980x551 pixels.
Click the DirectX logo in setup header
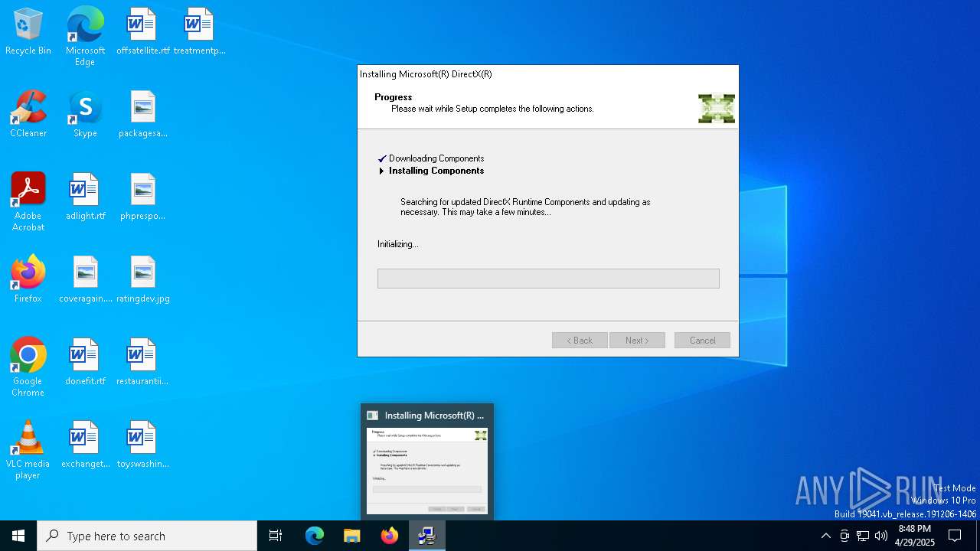coord(717,109)
